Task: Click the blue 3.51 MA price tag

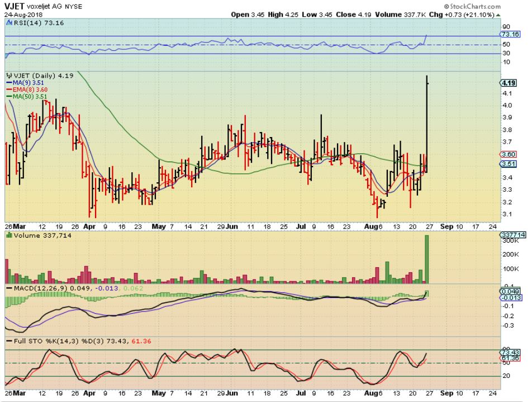Action: tap(509, 164)
